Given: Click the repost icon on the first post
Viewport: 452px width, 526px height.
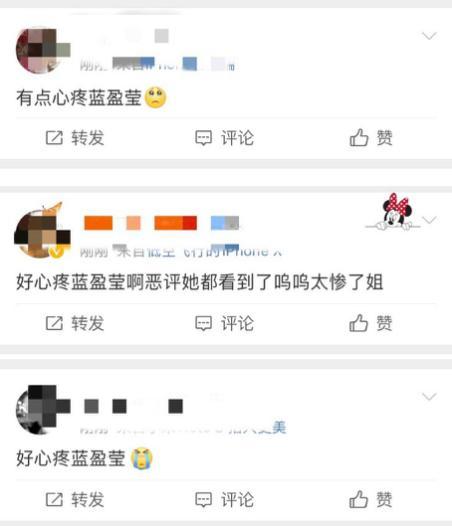Looking at the screenshot, I should [54, 138].
